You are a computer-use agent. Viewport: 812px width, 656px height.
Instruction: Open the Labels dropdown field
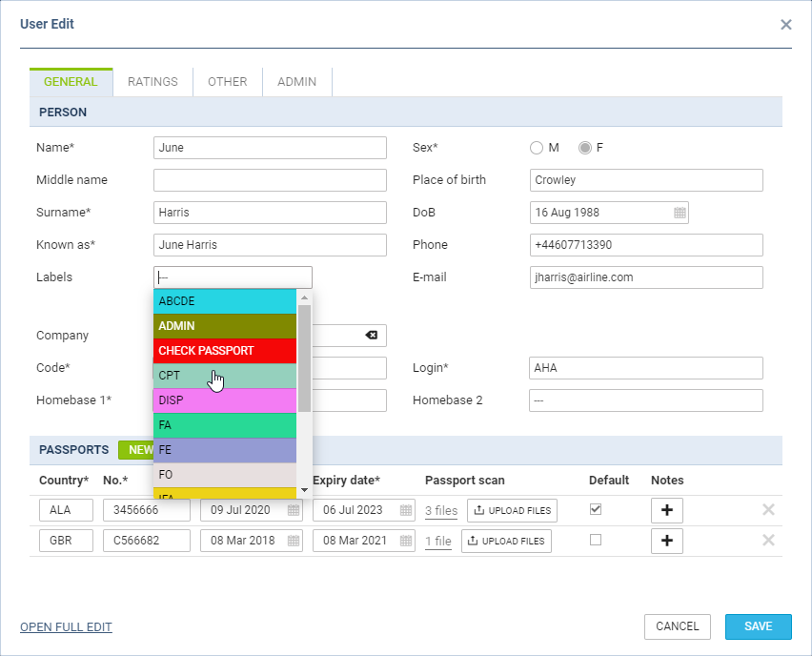pos(233,277)
